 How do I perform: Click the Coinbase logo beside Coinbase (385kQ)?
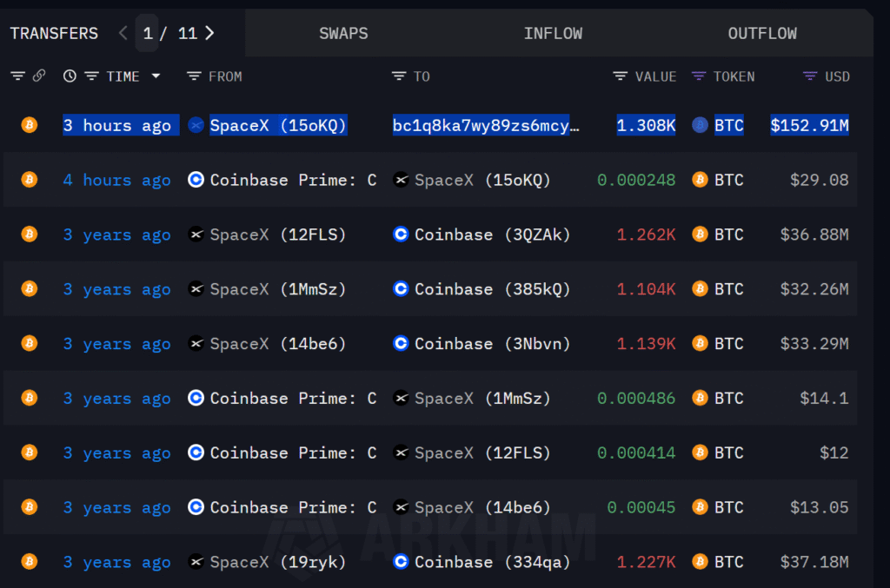401,288
